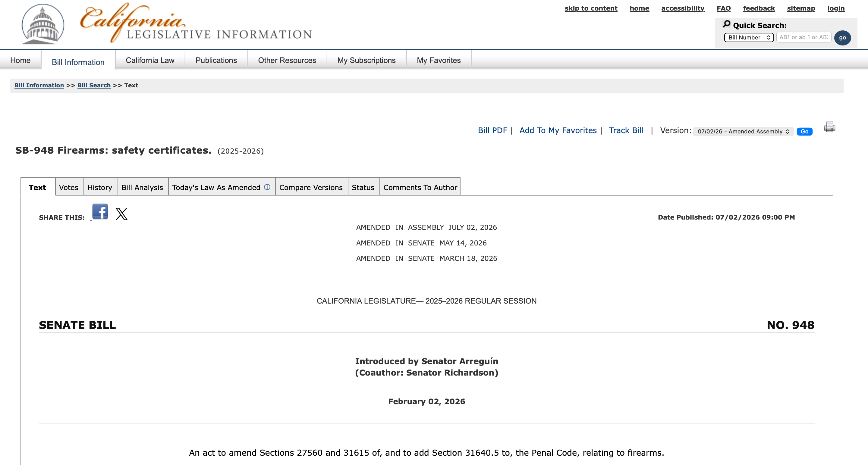Image resolution: width=868 pixels, height=465 pixels.
Task: Switch to the Status tab
Action: click(363, 187)
